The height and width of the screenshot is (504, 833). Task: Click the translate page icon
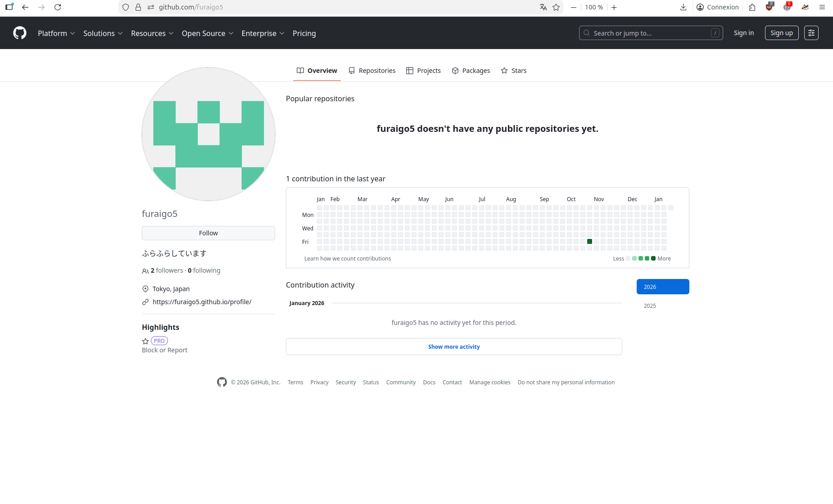[543, 7]
